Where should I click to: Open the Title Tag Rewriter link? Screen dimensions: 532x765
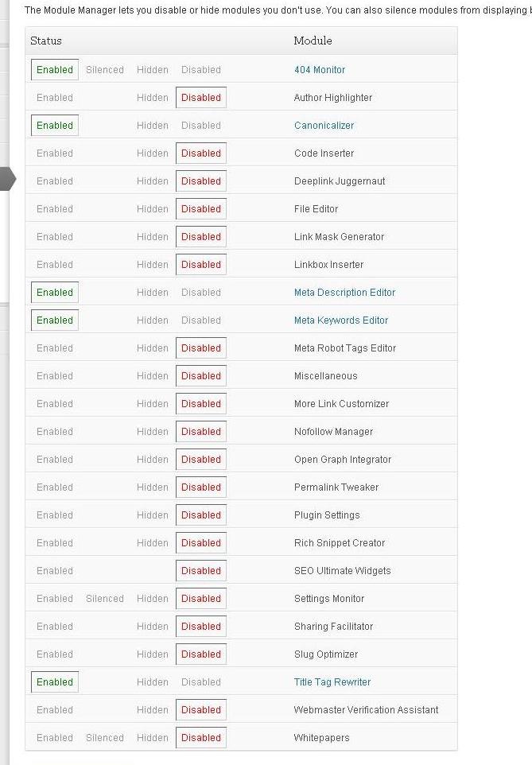[332, 682]
